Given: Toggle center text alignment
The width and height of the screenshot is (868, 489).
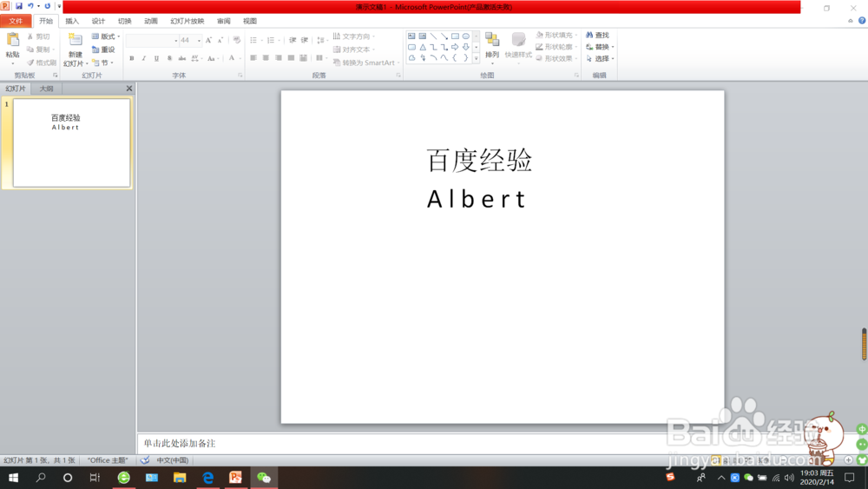Looking at the screenshot, I should (266, 57).
